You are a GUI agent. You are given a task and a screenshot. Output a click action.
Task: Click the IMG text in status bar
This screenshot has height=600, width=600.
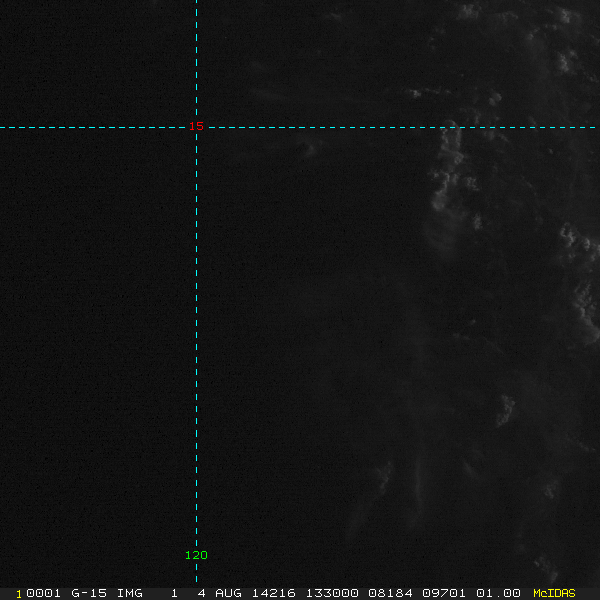[x=129, y=593]
